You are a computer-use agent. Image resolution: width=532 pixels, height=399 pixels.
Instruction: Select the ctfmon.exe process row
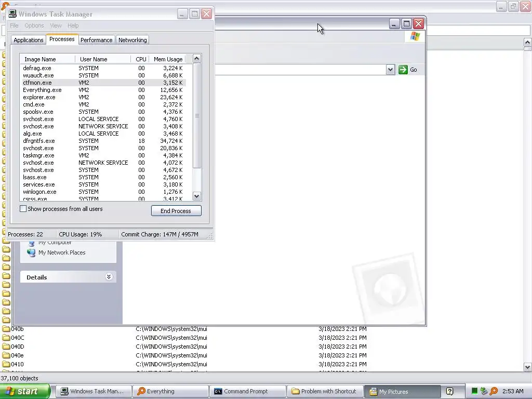(x=103, y=83)
